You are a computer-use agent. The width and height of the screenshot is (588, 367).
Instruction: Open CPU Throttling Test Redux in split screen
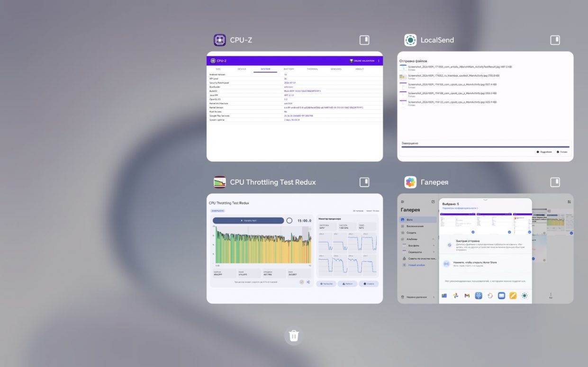[364, 182]
